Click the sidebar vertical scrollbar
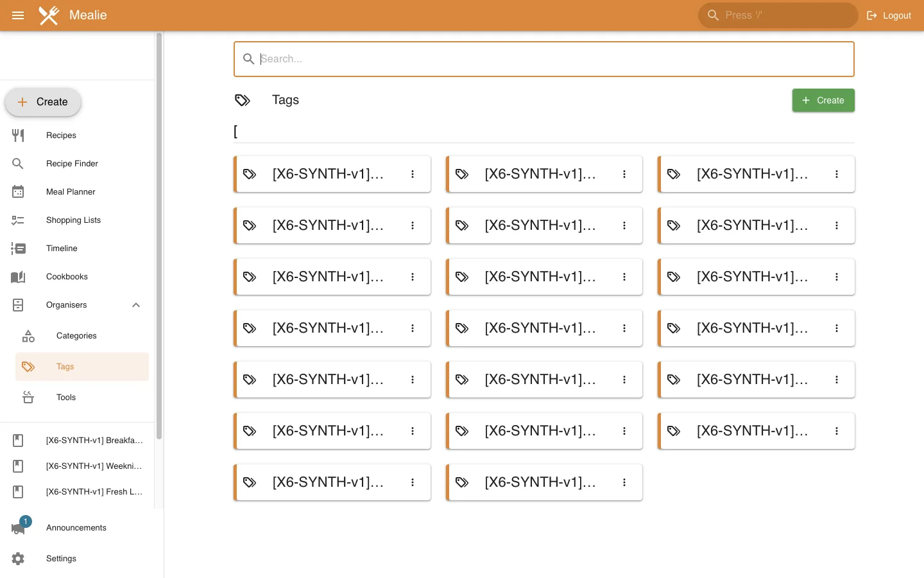The image size is (924, 578). coord(159,236)
